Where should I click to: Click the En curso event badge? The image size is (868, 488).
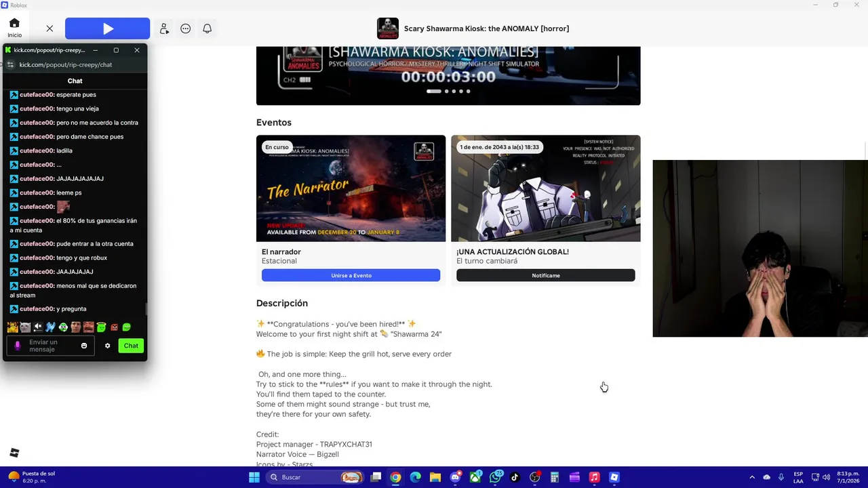pos(277,147)
